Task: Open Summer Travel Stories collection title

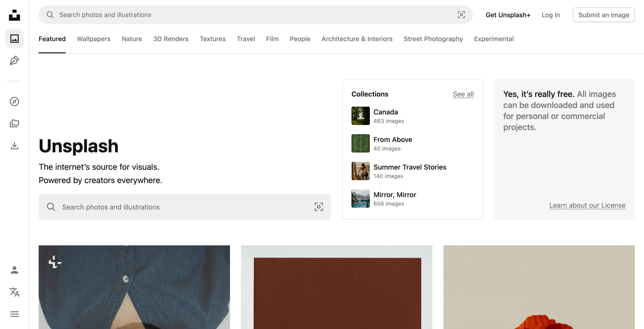Action: coord(410,167)
